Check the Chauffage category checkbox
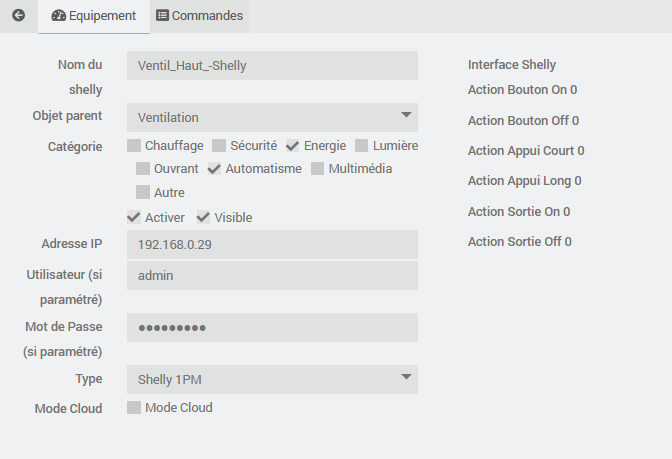Viewport: 672px width, 459px height. click(x=134, y=146)
